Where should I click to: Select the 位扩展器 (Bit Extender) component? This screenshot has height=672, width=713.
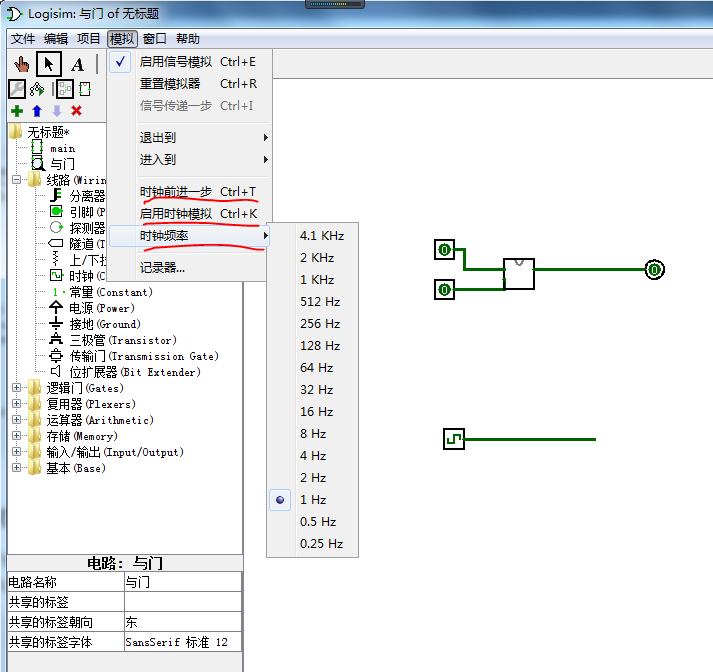125,372
